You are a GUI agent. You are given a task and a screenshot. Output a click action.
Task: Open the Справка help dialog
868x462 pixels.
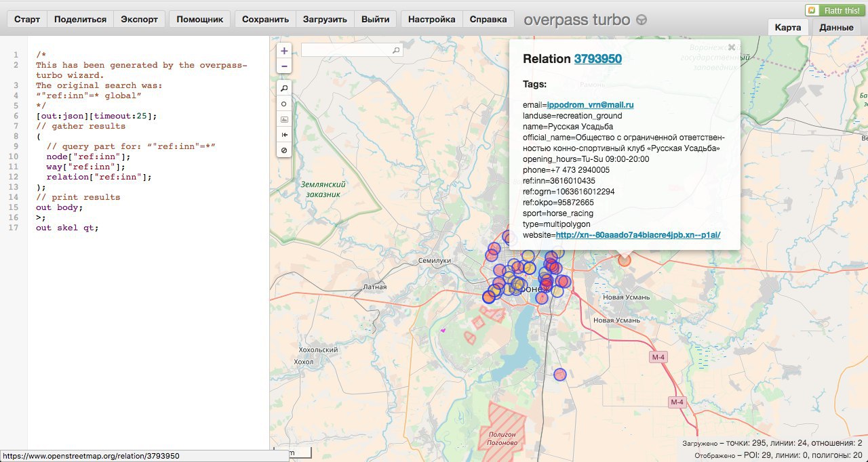tap(487, 20)
